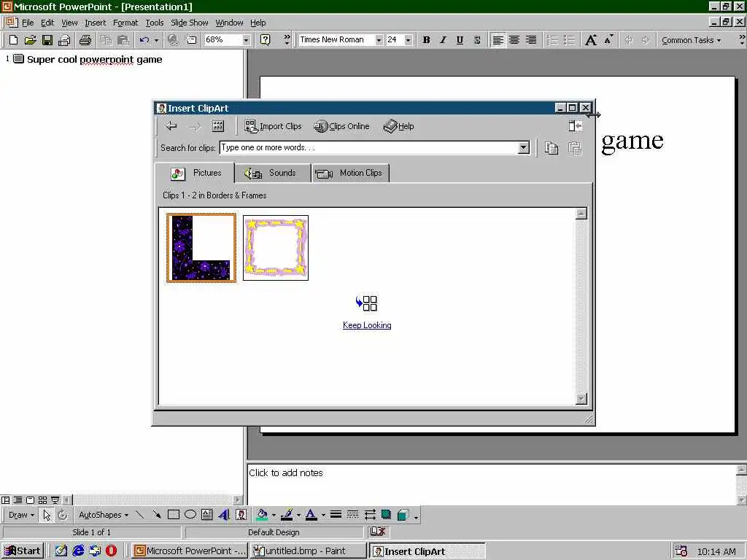This screenshot has height=560, width=747.
Task: Switch to untitled.bmp - Paint on taskbar
Action: tap(308, 551)
